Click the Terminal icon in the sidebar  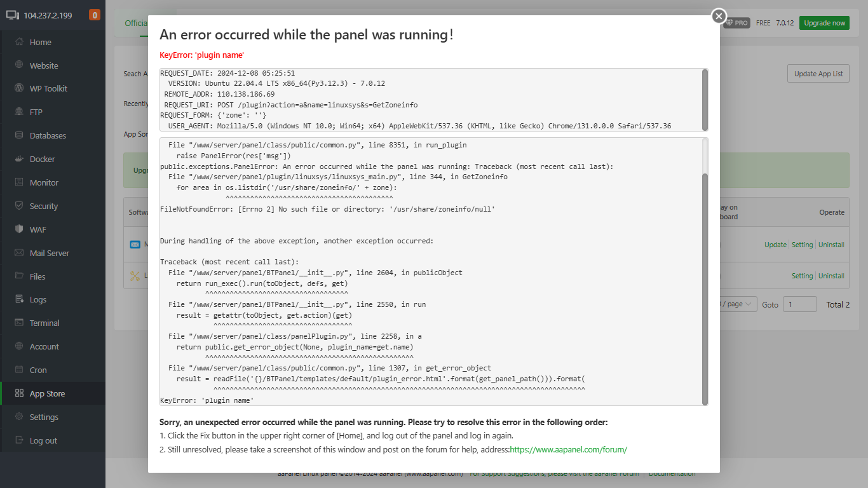click(x=18, y=323)
